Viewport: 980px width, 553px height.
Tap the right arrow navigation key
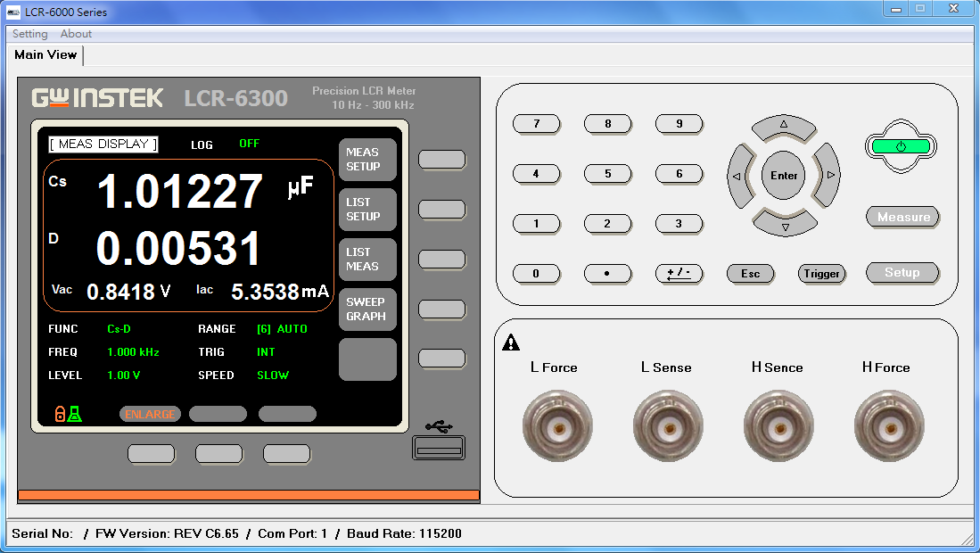click(x=827, y=175)
